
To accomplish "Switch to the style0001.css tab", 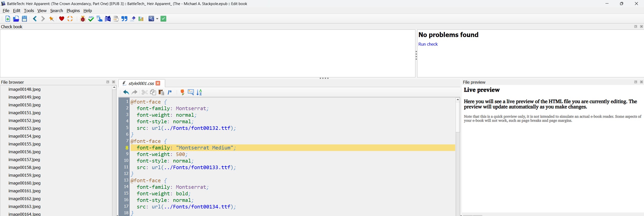I will click(141, 83).
